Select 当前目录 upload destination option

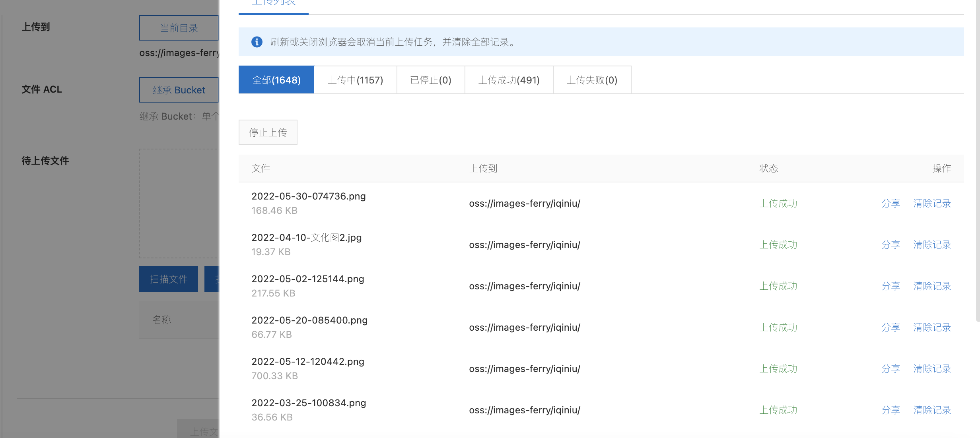tap(179, 28)
